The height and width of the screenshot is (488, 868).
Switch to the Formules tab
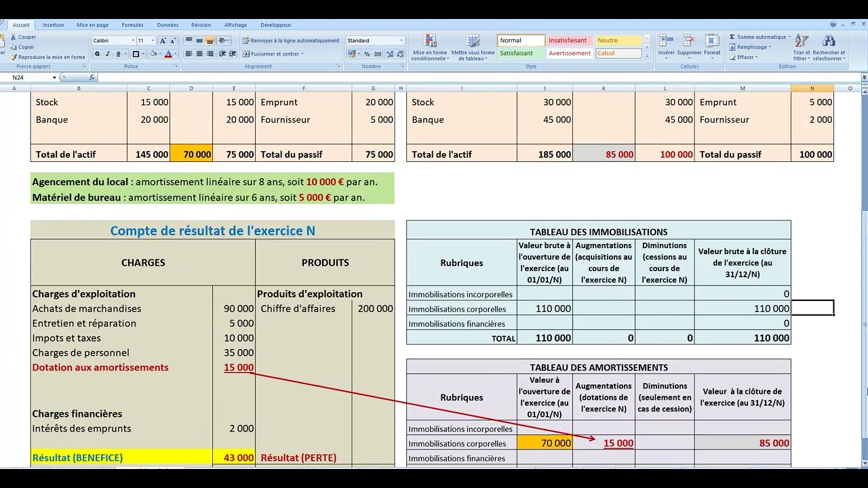coord(132,25)
